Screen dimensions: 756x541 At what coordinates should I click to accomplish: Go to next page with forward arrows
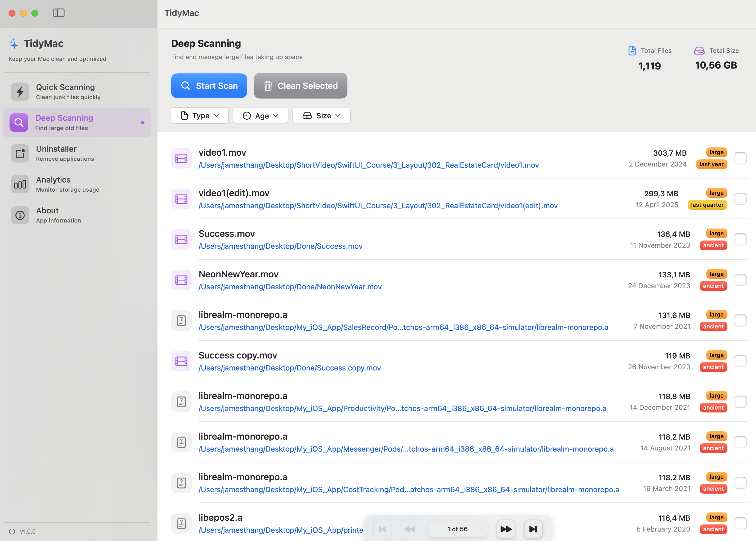pyautogui.click(x=505, y=529)
